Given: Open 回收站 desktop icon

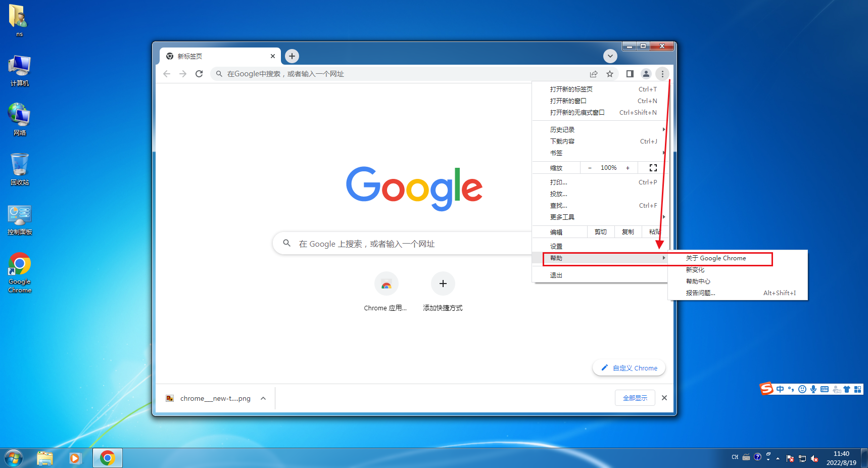Looking at the screenshot, I should pyautogui.click(x=20, y=169).
